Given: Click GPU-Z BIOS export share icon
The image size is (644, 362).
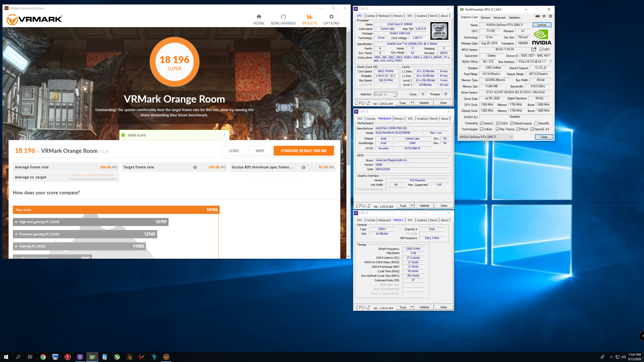Looking at the screenshot, I should coord(534,49).
